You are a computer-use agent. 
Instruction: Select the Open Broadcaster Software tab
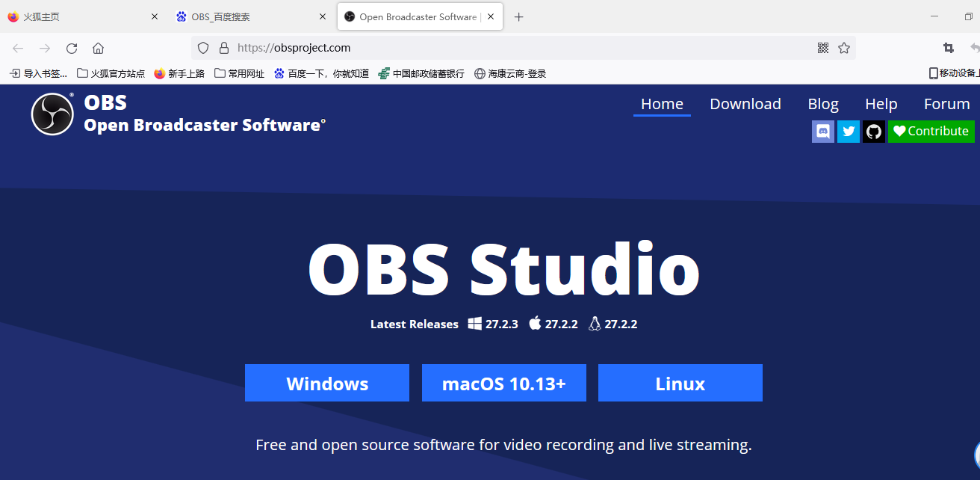tap(420, 16)
